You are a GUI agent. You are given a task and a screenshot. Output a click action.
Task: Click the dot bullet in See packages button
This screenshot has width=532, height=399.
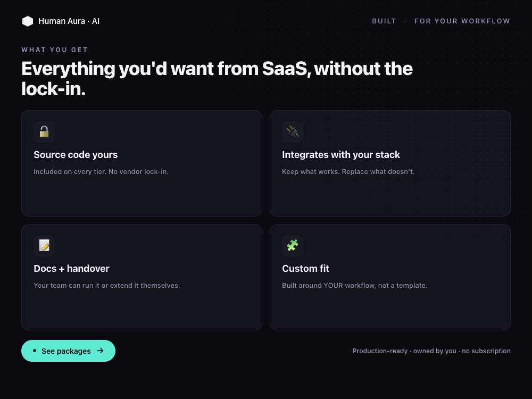coord(35,351)
